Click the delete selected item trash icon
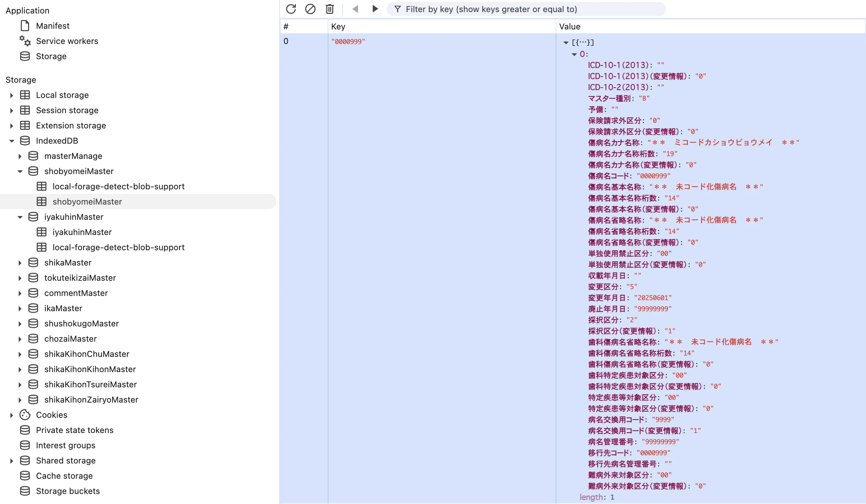The height and width of the screenshot is (504, 866). point(329,9)
